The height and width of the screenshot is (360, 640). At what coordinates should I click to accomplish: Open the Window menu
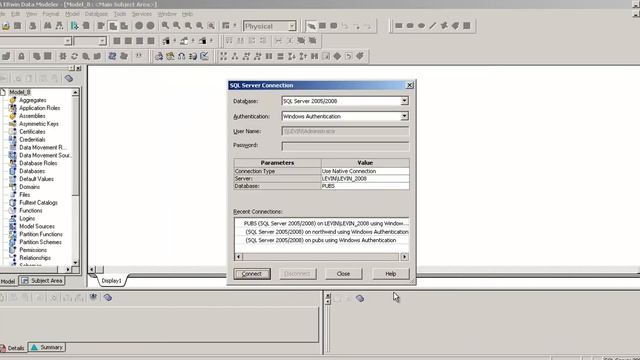coord(167,14)
